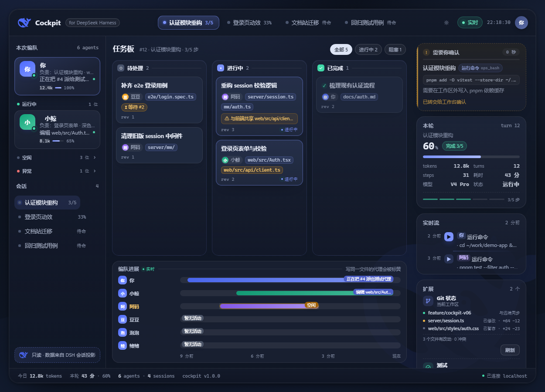Click 鲭鲭 avatar in 编队进展 timeline

click(x=122, y=345)
